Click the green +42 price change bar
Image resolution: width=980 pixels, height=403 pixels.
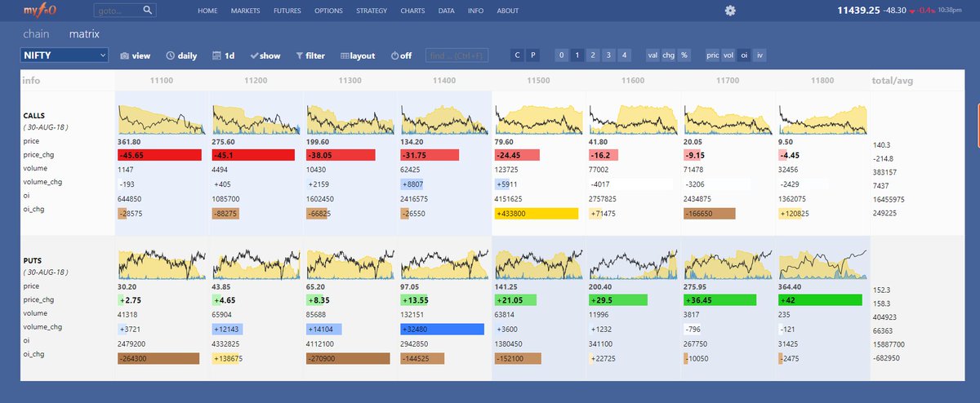click(x=821, y=300)
